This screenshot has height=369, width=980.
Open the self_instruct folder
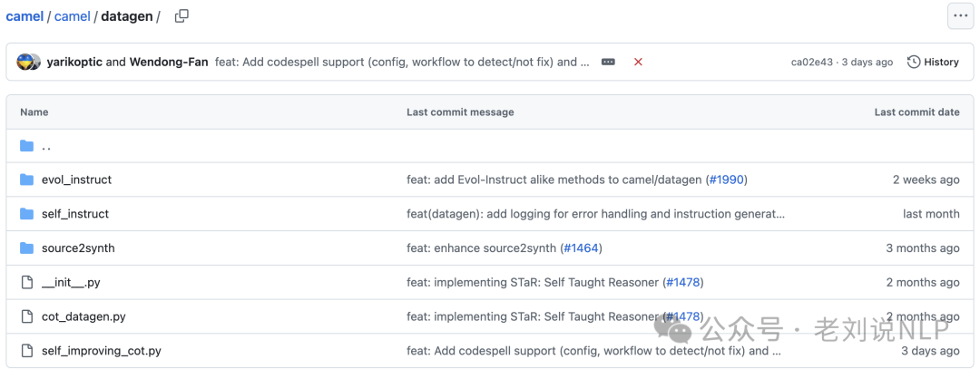75,214
